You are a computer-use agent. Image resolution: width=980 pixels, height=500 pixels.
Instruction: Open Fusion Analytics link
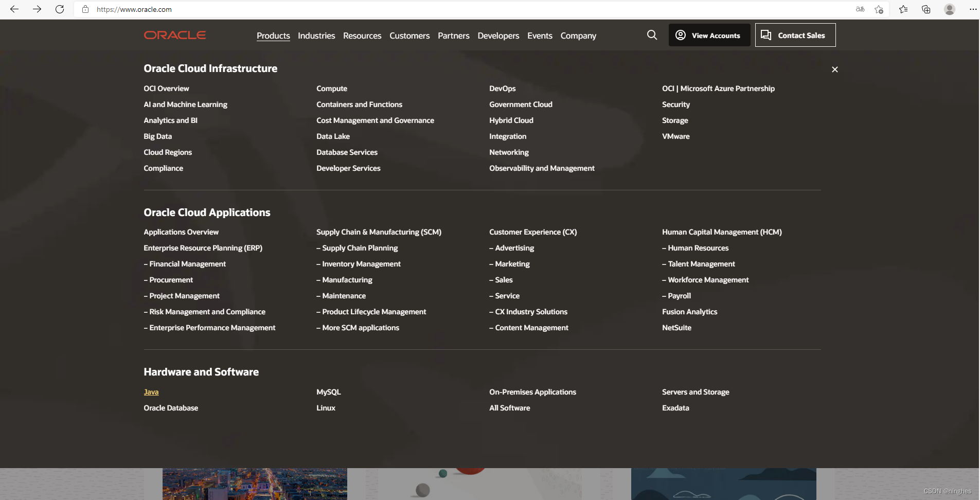pyautogui.click(x=689, y=312)
